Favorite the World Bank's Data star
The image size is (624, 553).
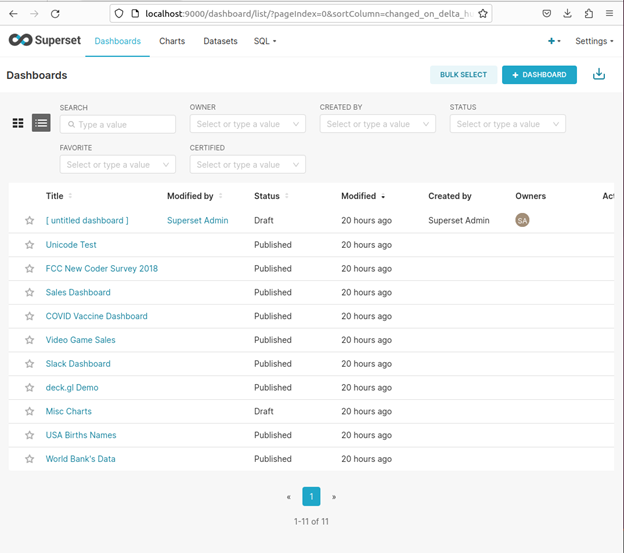[29, 459]
